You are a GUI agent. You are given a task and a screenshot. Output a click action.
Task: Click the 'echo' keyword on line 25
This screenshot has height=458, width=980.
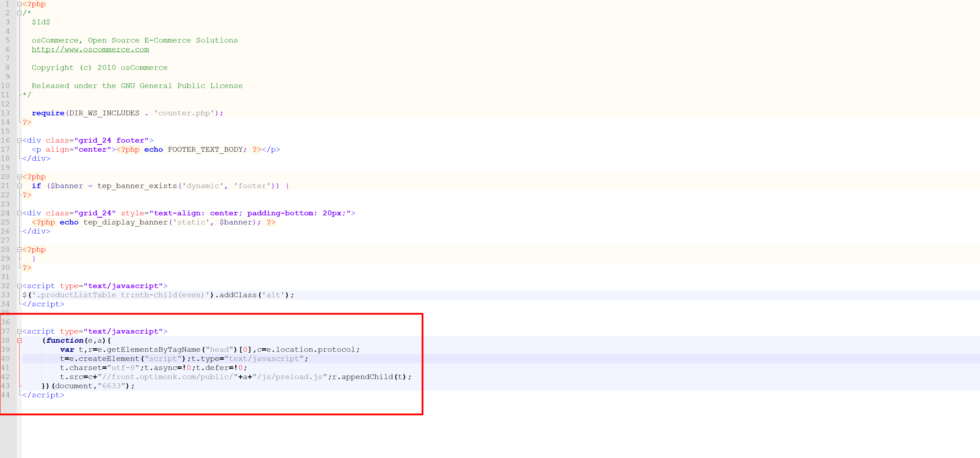69,222
